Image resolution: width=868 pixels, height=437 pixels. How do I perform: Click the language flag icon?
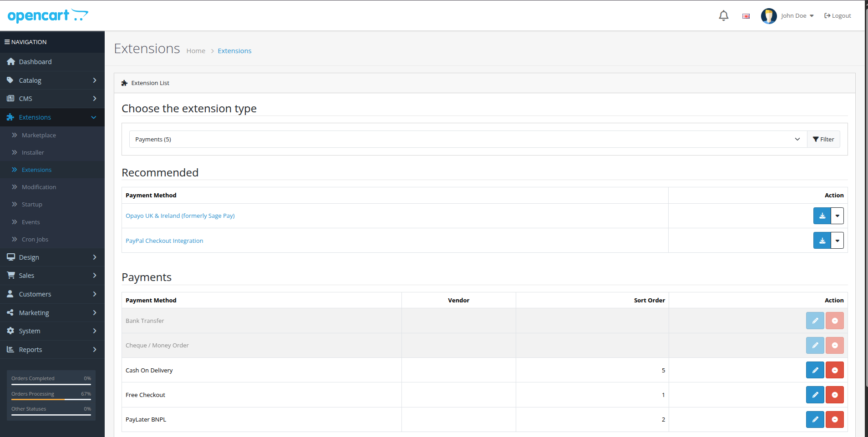click(x=746, y=16)
